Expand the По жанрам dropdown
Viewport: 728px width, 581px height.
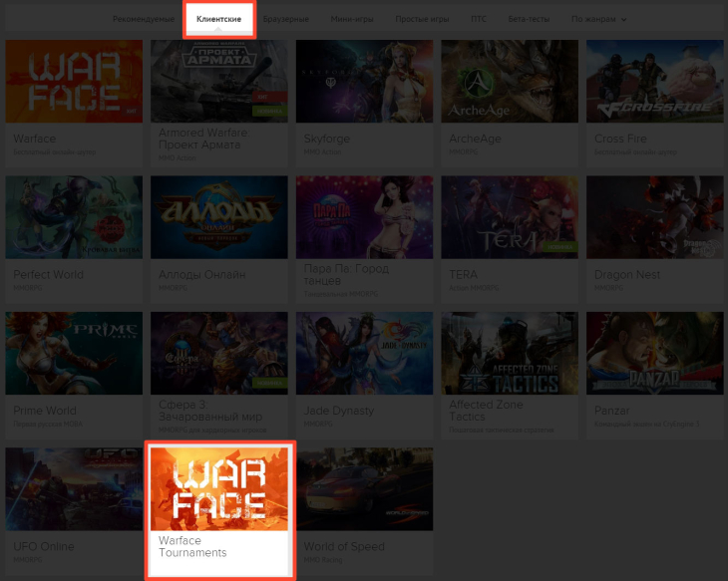(x=599, y=19)
